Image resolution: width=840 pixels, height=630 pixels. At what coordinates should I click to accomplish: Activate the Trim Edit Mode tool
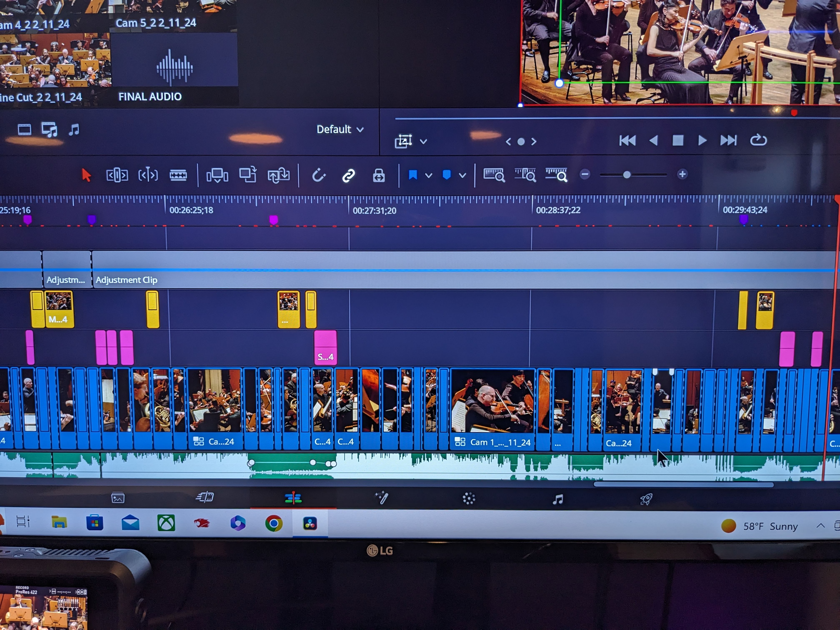[x=117, y=175]
